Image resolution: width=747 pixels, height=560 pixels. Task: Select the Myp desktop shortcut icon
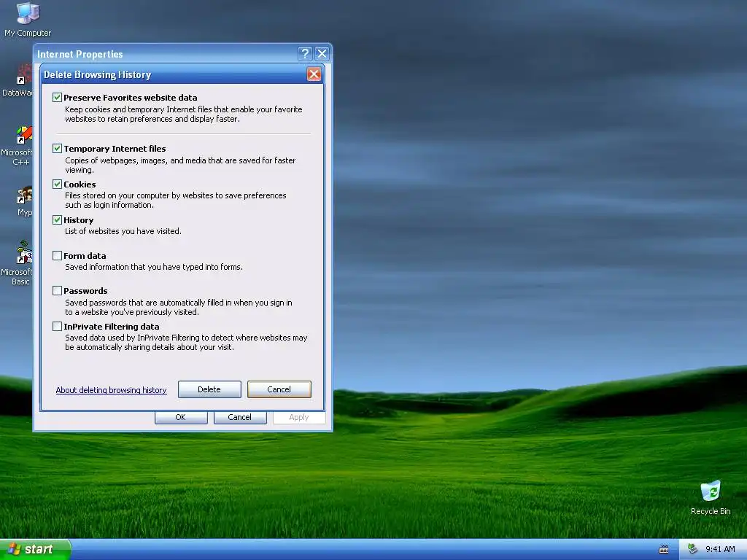[24, 201]
